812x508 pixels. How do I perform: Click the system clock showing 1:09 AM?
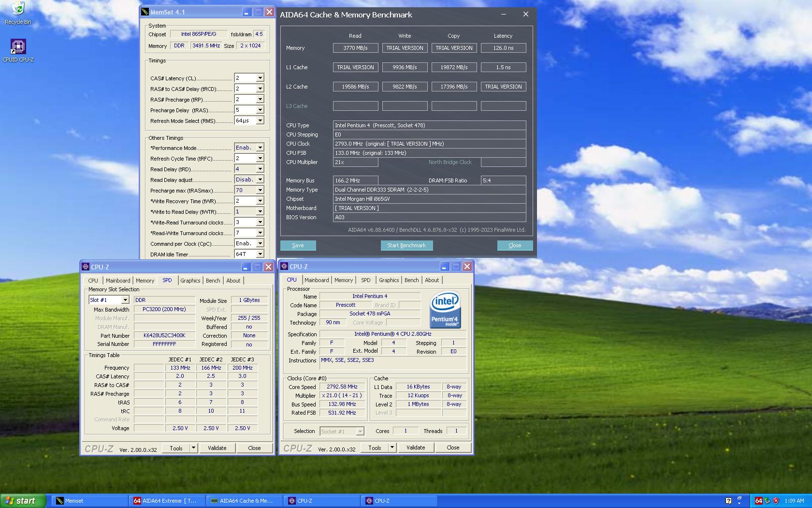(x=794, y=501)
